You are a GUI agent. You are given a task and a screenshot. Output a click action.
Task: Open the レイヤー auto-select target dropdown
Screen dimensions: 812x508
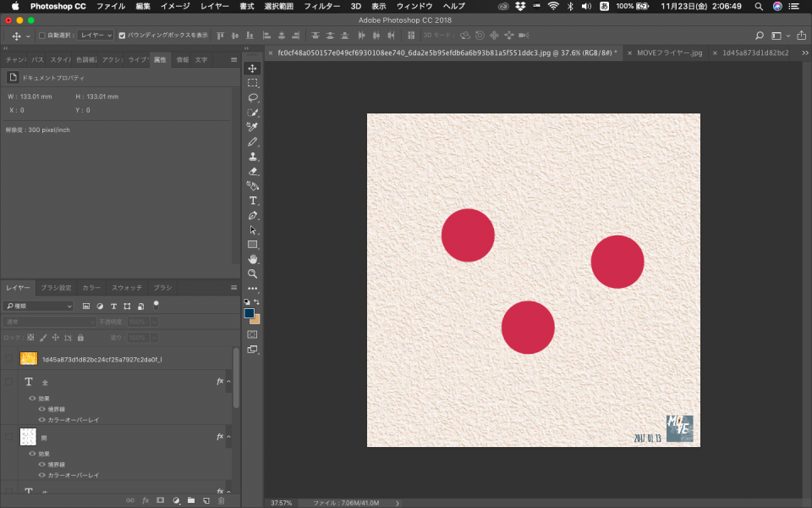pos(96,36)
